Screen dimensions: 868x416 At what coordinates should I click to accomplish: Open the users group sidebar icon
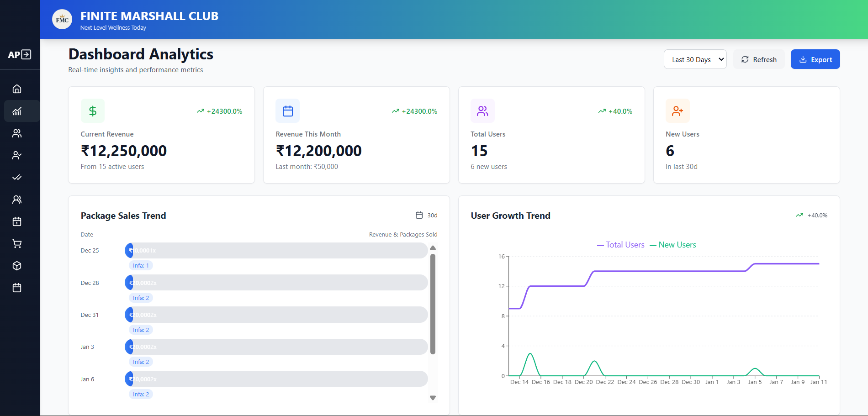click(x=17, y=133)
